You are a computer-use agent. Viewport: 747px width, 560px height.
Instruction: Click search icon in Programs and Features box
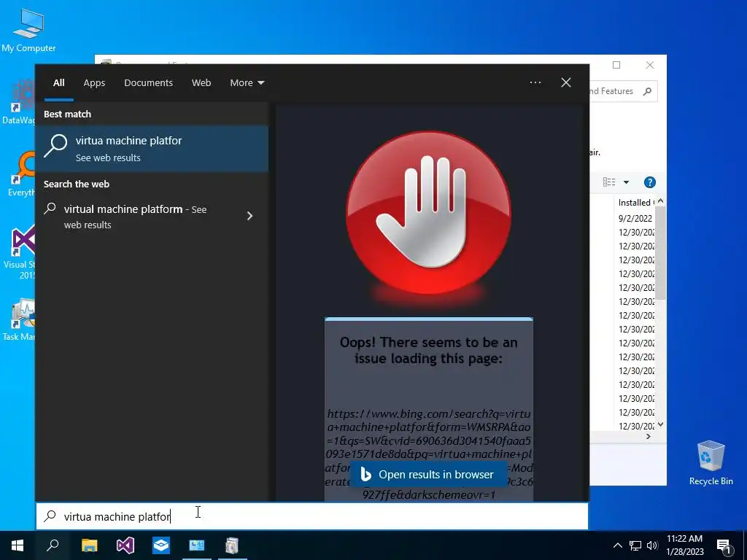point(647,91)
